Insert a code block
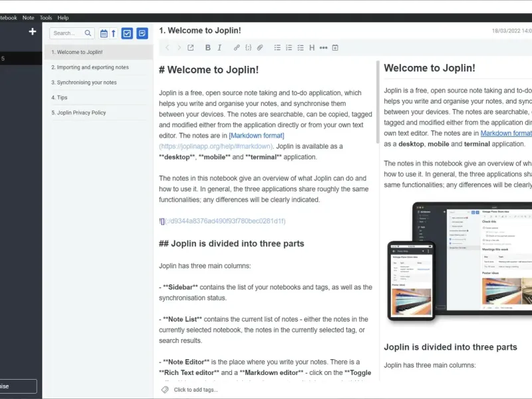This screenshot has height=399, width=532. pos(248,48)
